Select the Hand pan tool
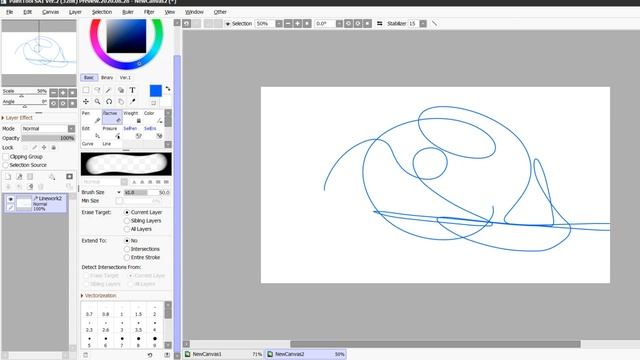The height and width of the screenshot is (360, 640). point(121,101)
